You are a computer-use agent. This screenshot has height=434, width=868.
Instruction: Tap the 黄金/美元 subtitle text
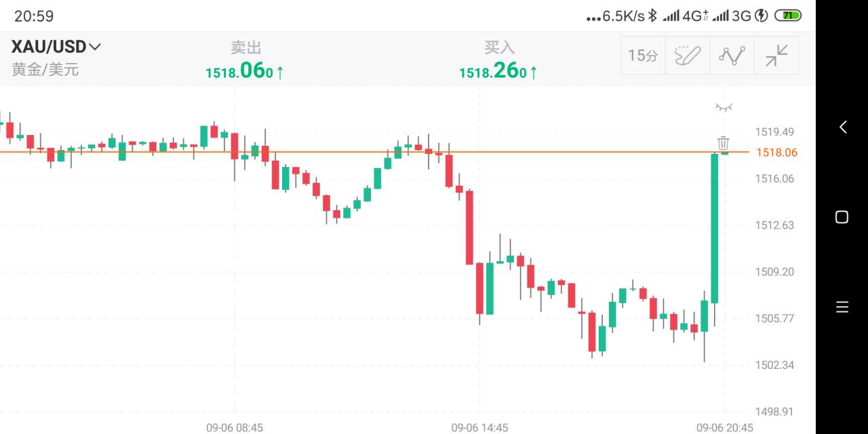coord(45,69)
